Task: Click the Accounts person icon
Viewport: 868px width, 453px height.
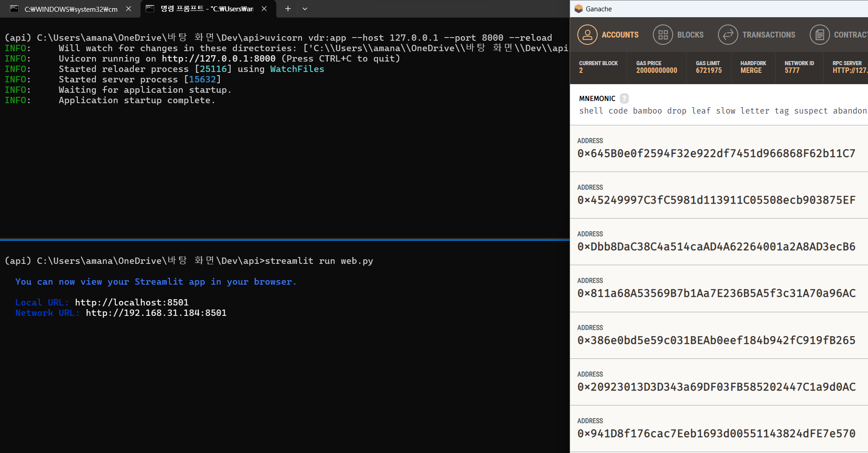Action: (x=587, y=35)
